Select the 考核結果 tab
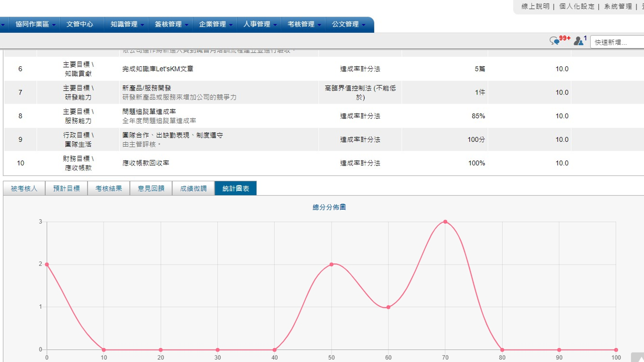644x362 pixels. (x=109, y=189)
